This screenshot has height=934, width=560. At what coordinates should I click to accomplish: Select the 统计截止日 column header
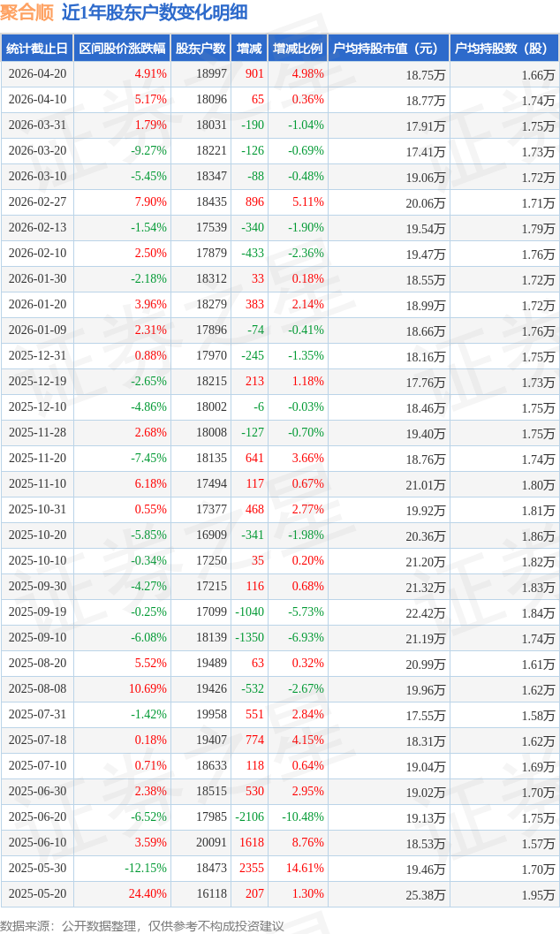click(37, 49)
